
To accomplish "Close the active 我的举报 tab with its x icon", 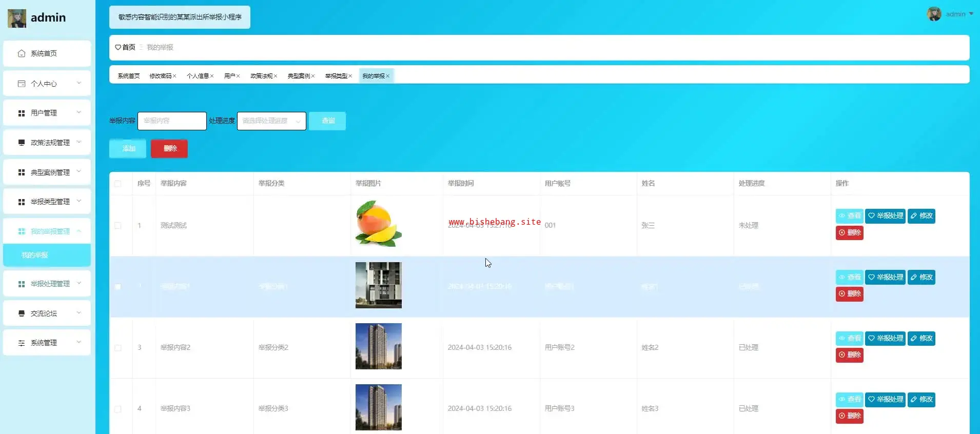I will point(388,76).
